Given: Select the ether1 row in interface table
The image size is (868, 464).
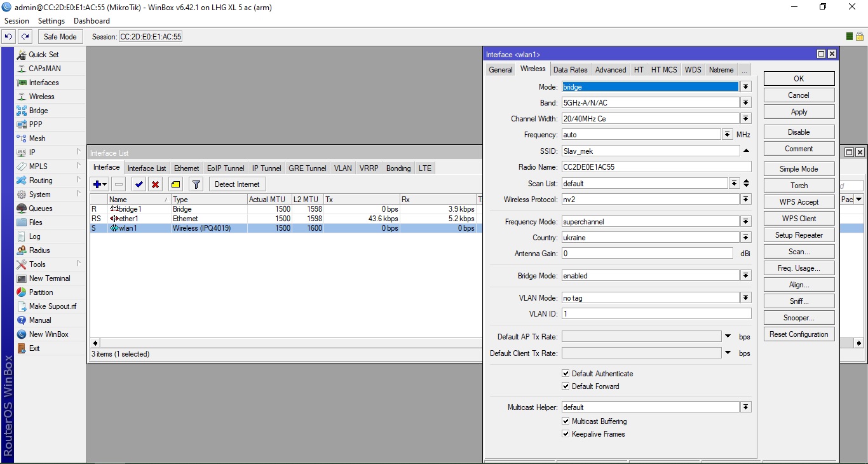Looking at the screenshot, I should (x=286, y=219).
